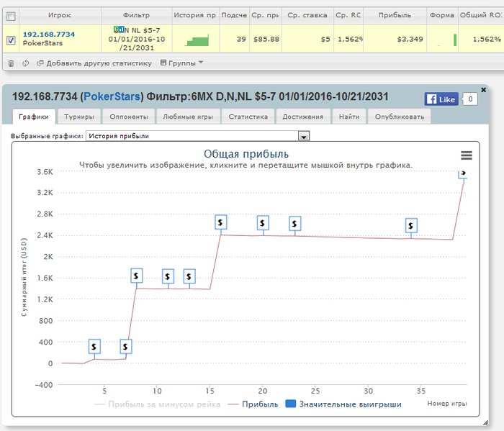Open the Выбранные графики dropdown arrow

pyautogui.click(x=304, y=136)
